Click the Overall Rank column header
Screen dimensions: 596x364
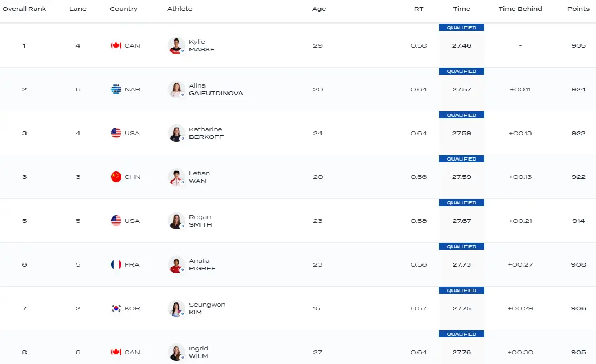(x=24, y=9)
